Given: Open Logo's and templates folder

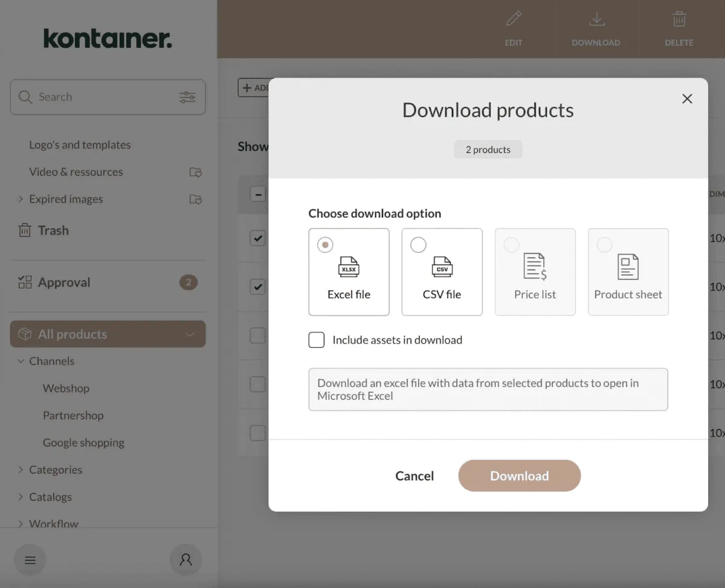Looking at the screenshot, I should click(x=80, y=145).
